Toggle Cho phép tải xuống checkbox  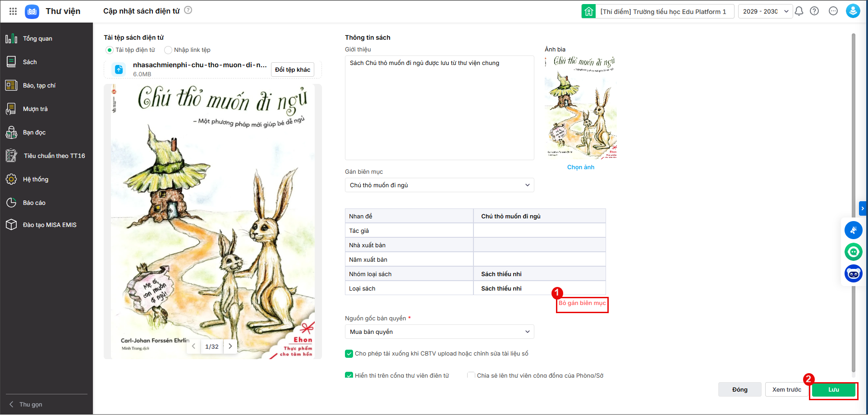[349, 354]
